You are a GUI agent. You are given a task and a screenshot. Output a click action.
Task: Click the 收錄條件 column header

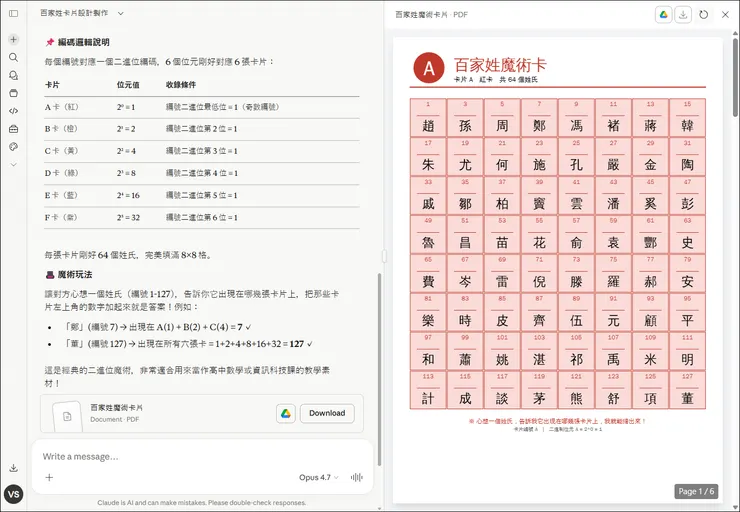(181, 85)
